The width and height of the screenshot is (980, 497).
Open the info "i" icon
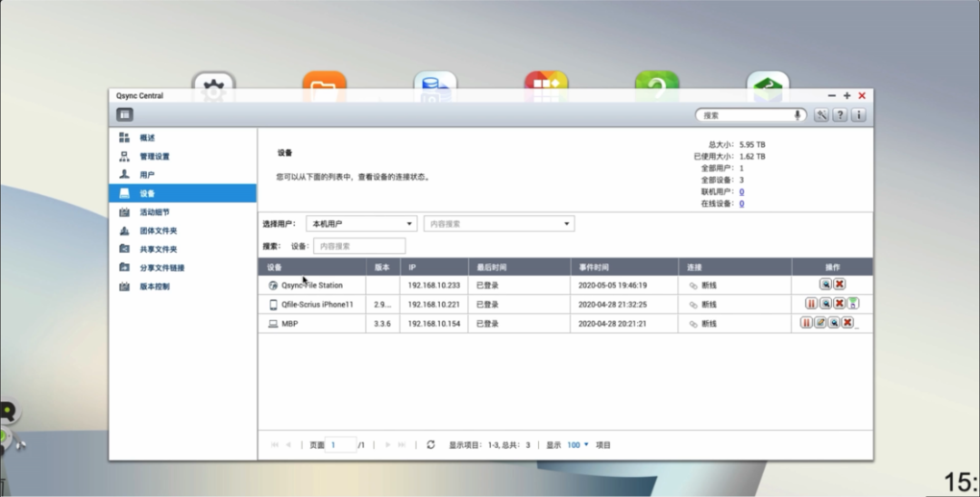click(x=858, y=115)
